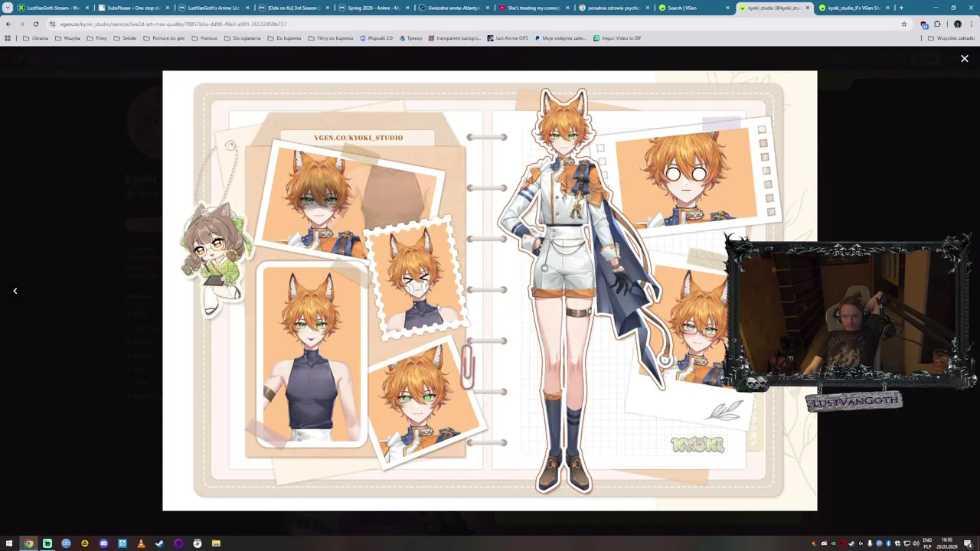Open the apps grid in bookmarks bar
980x551 pixels.
[8, 37]
